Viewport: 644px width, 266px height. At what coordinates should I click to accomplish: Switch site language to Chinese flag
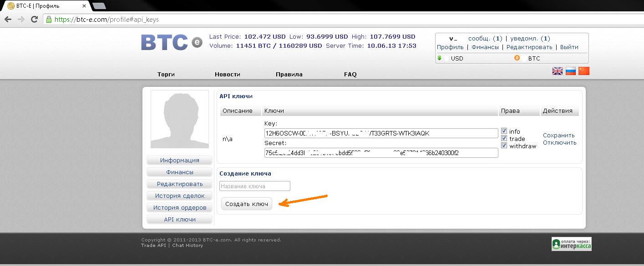click(584, 71)
